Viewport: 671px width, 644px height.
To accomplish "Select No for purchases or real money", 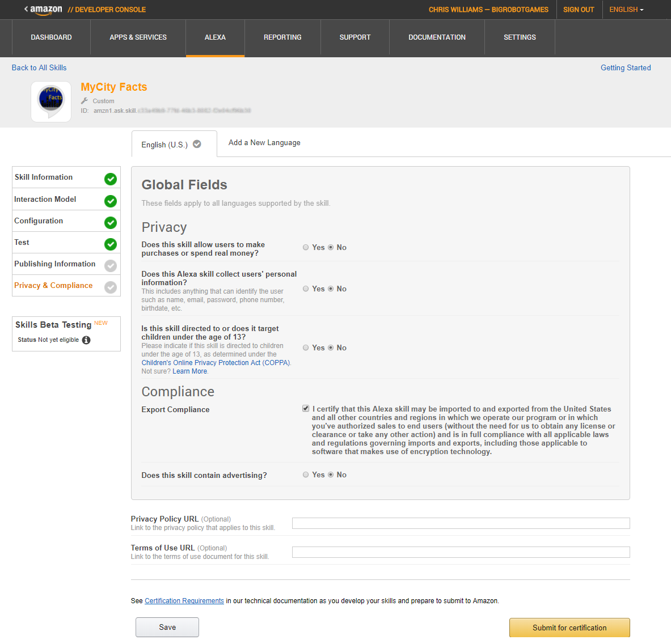I will tap(331, 247).
